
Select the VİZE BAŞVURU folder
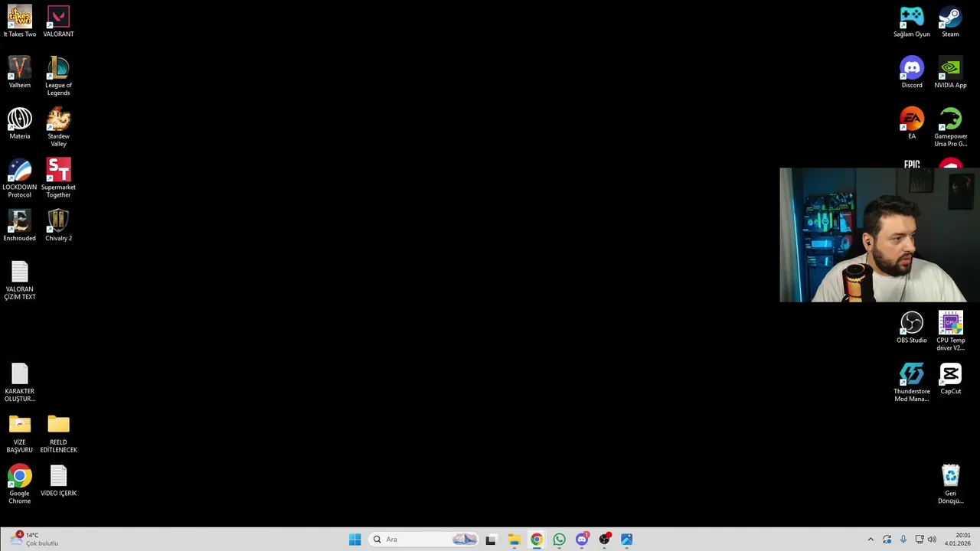20,433
